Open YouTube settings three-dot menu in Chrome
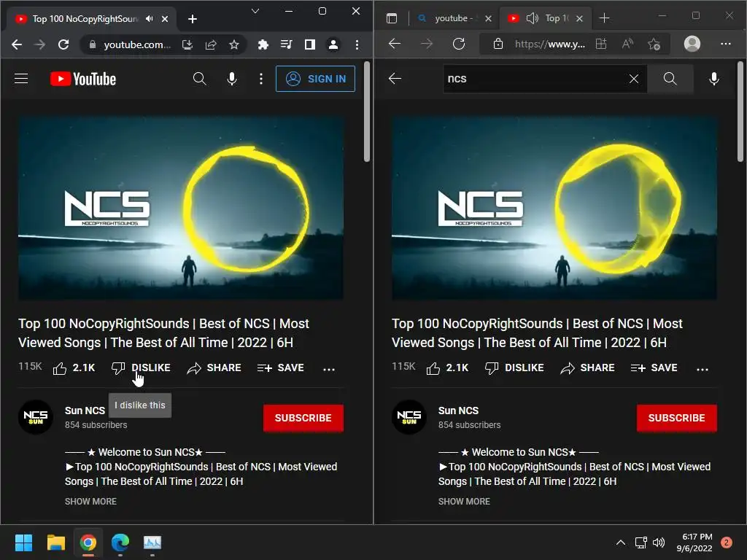The image size is (747, 560). [x=260, y=79]
